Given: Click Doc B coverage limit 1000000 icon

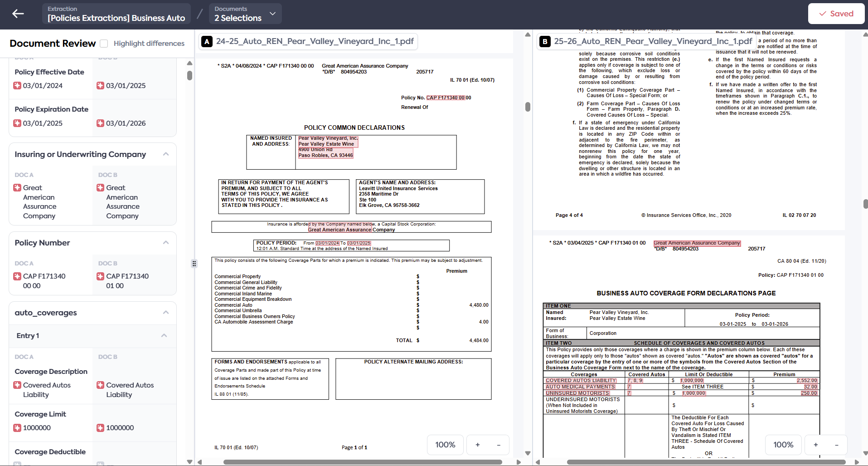Looking at the screenshot, I should click(100, 428).
